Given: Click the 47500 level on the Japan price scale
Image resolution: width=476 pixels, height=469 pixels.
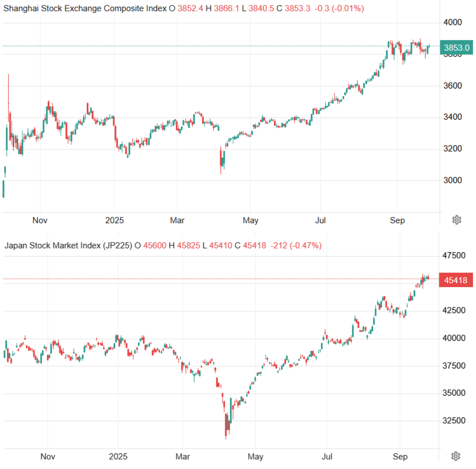Looking at the screenshot, I should [454, 255].
